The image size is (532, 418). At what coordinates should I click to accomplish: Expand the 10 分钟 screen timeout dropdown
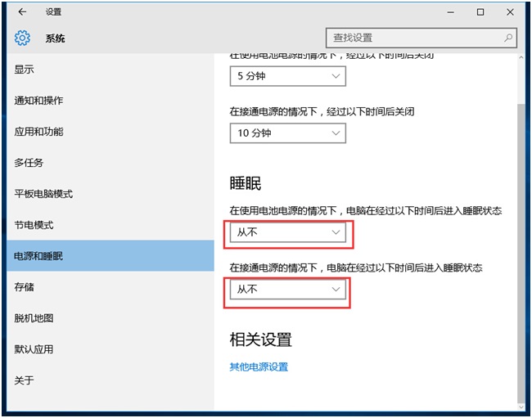(287, 133)
